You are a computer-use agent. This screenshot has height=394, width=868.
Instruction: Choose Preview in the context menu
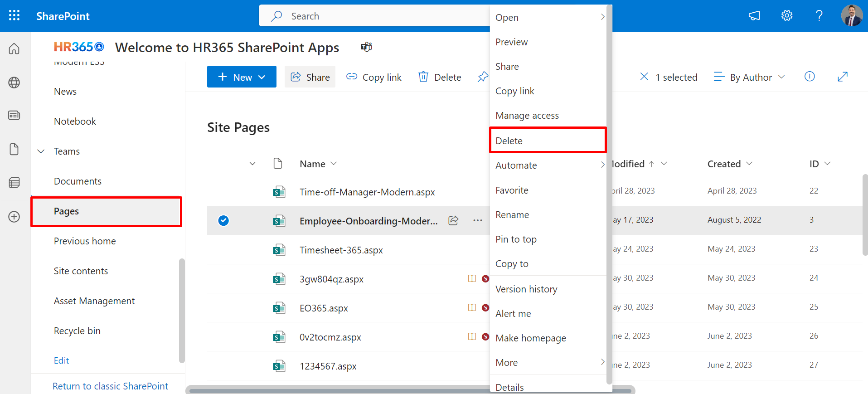pyautogui.click(x=548, y=42)
